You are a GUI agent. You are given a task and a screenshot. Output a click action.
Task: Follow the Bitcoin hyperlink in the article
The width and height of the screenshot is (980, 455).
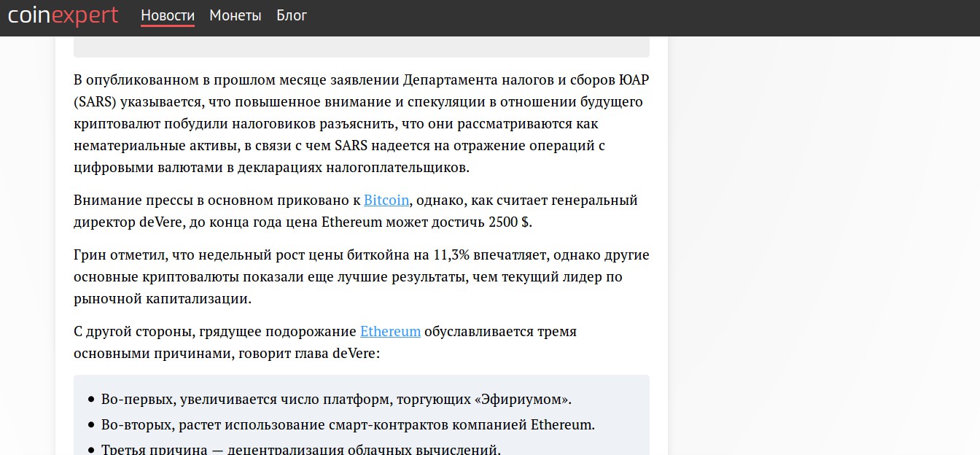tap(387, 201)
